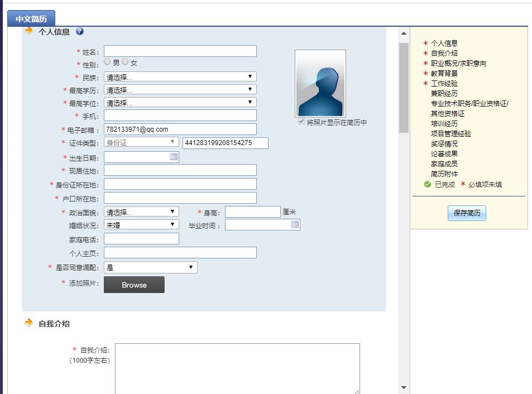
Task: Jump to 奖惩情况 section
Action: pos(444,144)
